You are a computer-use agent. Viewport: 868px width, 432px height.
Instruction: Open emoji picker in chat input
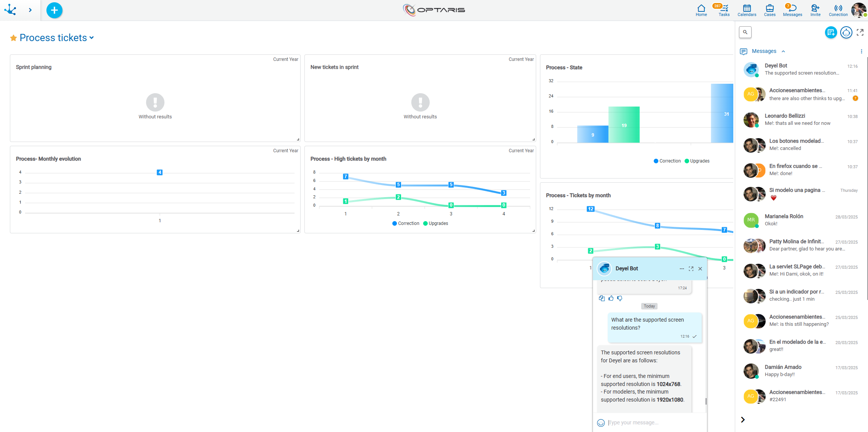tap(601, 423)
